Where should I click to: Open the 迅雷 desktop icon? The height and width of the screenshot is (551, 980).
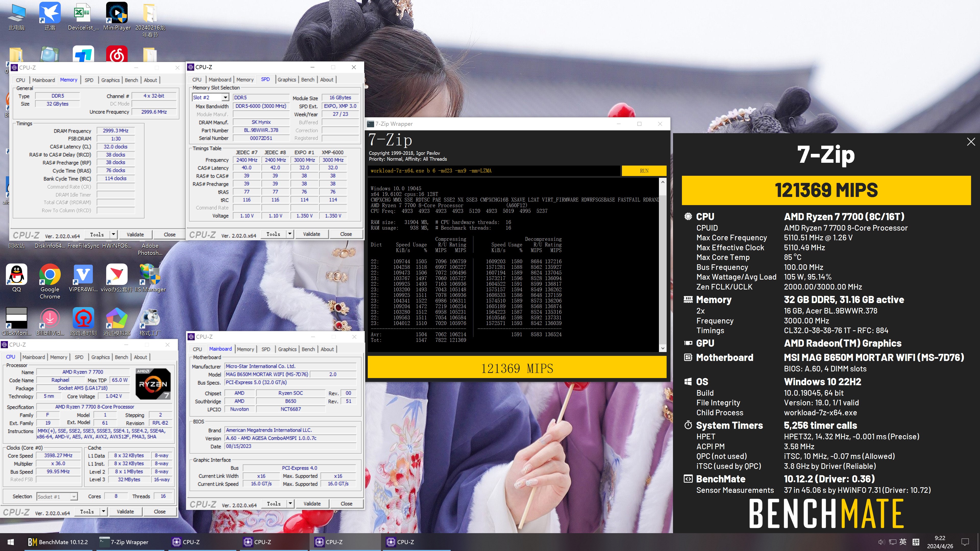tap(50, 16)
